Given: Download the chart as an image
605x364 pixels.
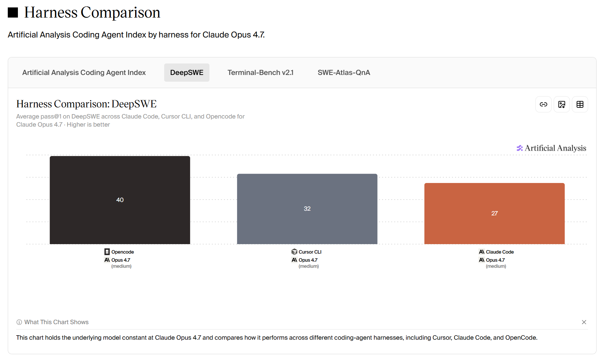Looking at the screenshot, I should tap(562, 104).
